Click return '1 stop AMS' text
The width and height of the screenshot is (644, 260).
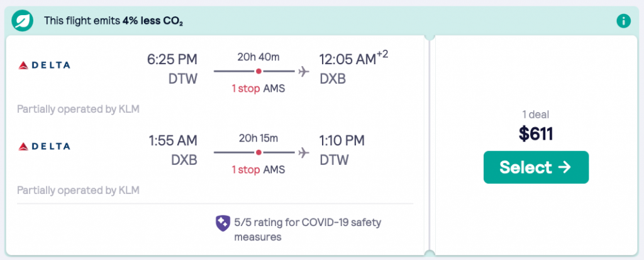click(x=258, y=169)
